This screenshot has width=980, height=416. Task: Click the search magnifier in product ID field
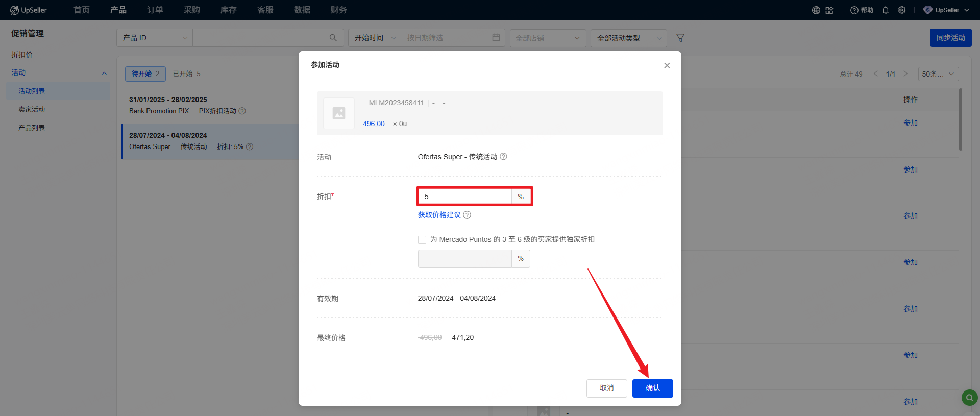333,38
